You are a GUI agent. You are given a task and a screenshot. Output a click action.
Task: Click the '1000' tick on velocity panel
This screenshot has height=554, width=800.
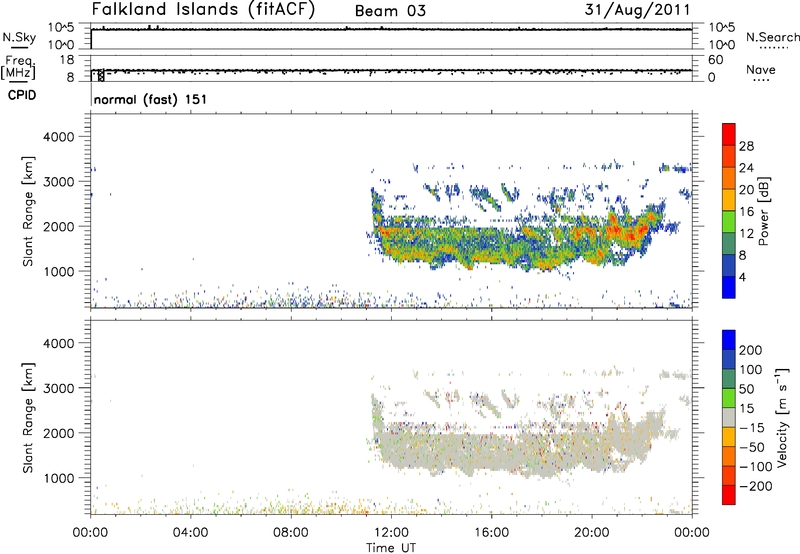point(58,478)
